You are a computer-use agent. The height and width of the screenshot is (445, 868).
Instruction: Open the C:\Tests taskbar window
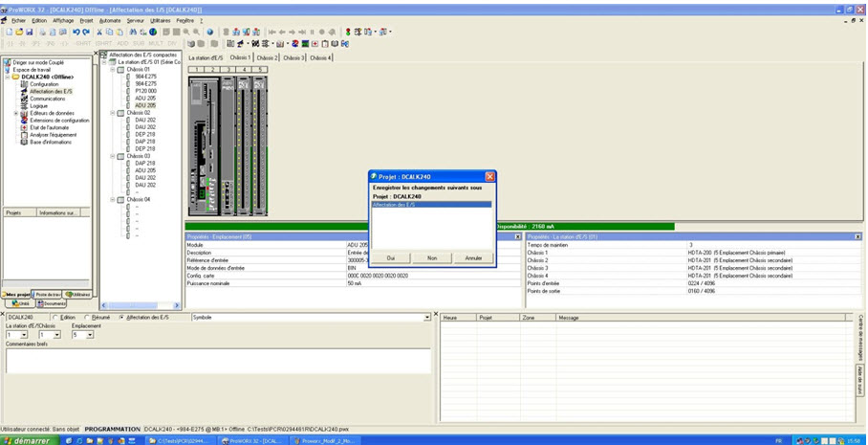coord(180,441)
